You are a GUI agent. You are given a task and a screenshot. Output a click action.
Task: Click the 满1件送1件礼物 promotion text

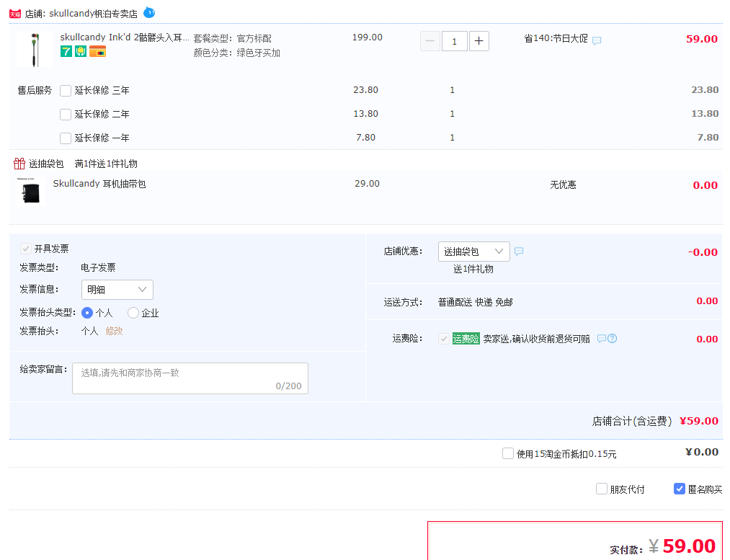click(x=106, y=164)
